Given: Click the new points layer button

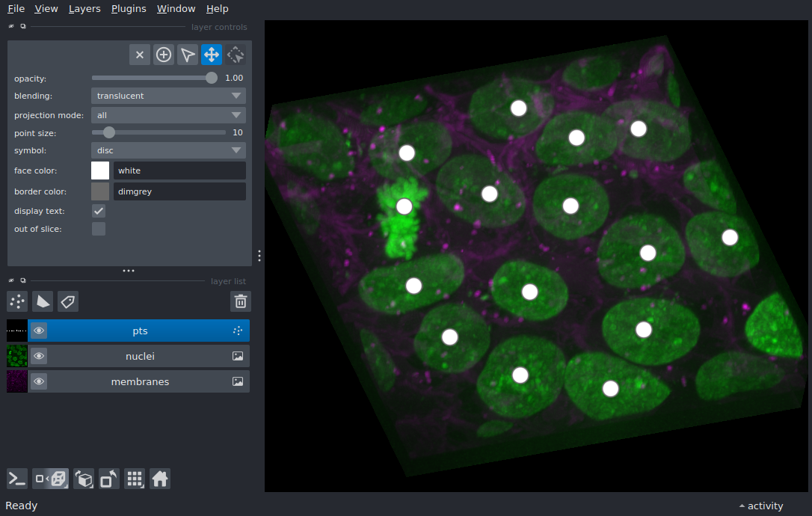Looking at the screenshot, I should click(x=17, y=301).
